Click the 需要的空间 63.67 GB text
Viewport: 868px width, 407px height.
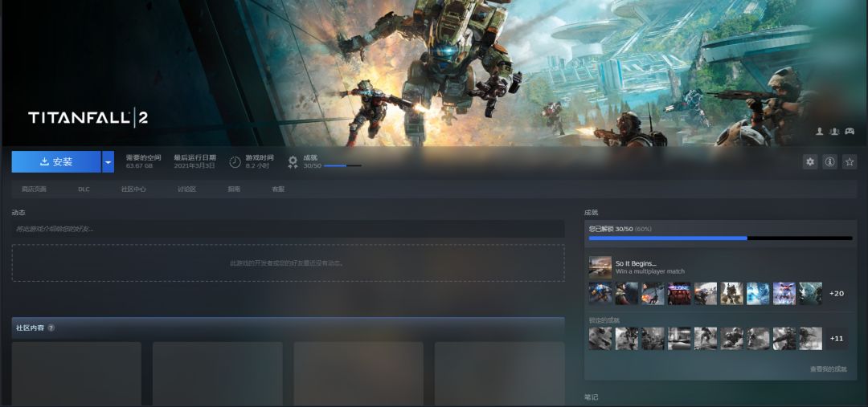coord(143,161)
